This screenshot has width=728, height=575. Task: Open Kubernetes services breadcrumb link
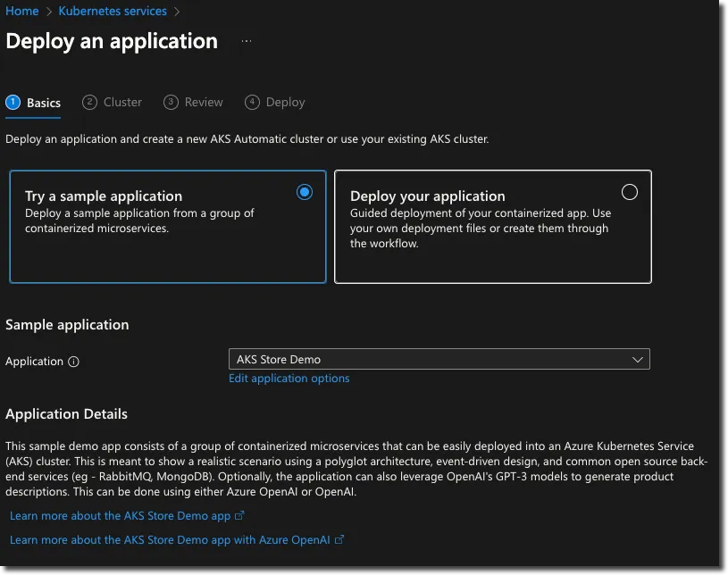113,11
